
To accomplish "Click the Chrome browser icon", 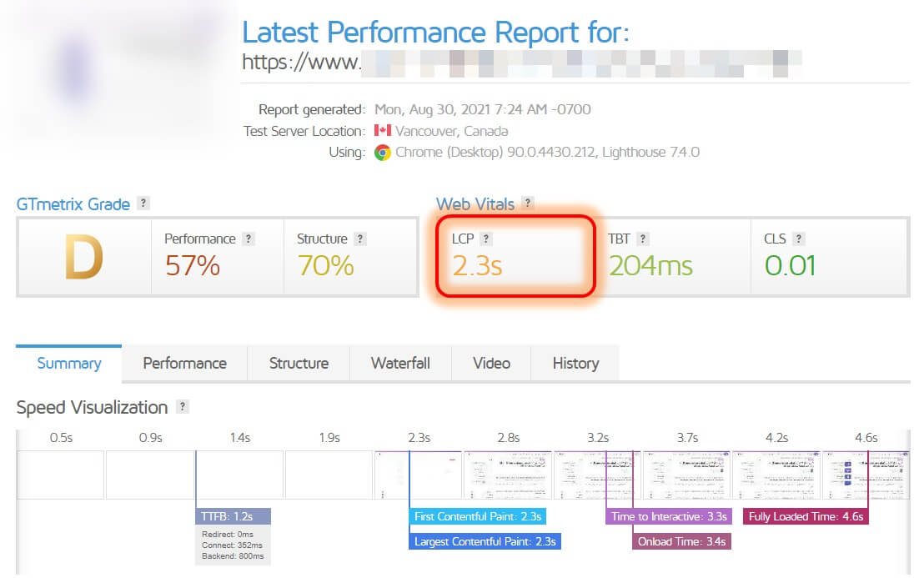I will [383, 153].
